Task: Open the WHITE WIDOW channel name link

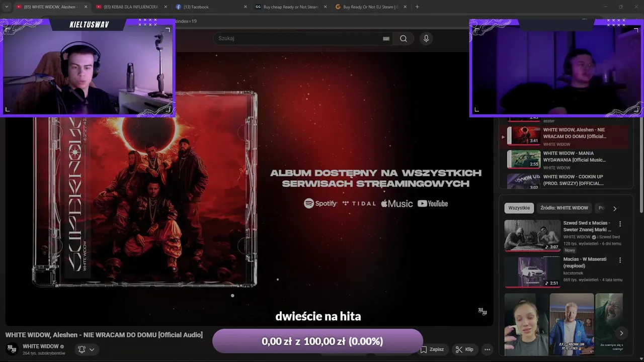Action: coord(40,346)
